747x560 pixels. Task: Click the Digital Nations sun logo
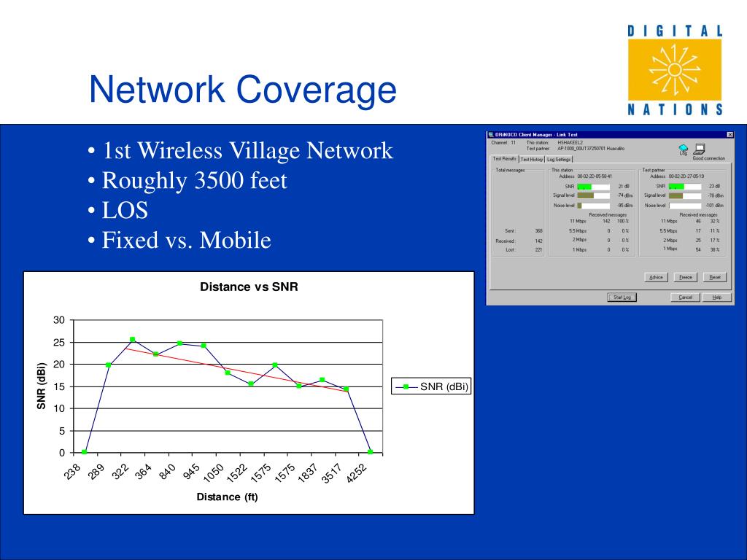pos(675,70)
